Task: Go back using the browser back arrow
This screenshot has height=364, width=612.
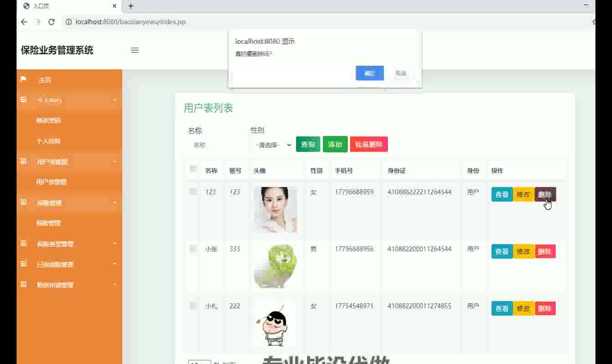Action: (24, 22)
